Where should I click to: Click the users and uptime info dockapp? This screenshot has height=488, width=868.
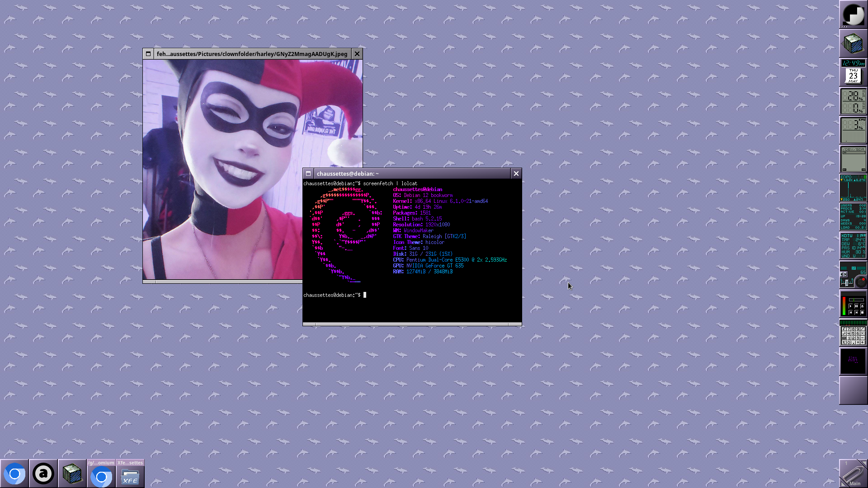point(853,216)
